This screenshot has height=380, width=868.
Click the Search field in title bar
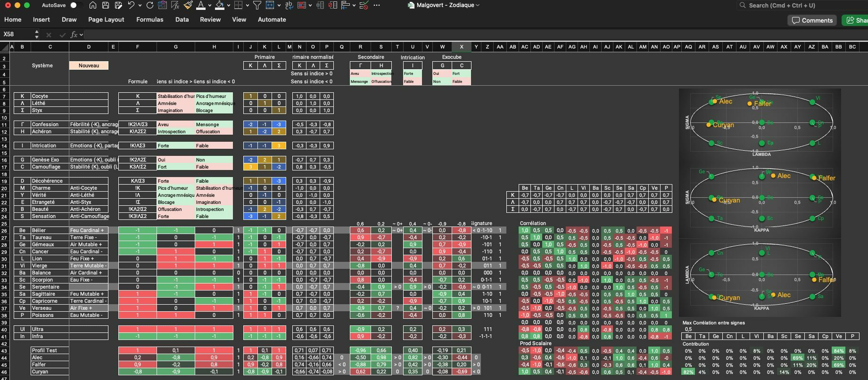(x=802, y=5)
